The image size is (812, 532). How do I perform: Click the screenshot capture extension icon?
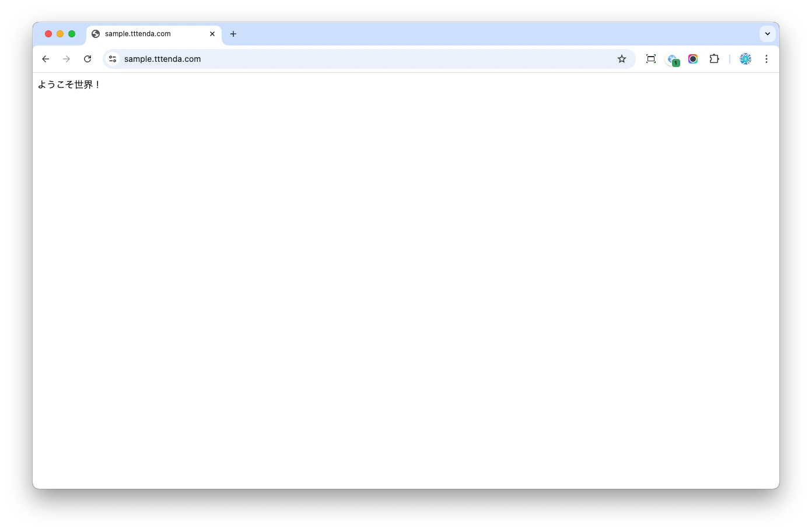(x=650, y=58)
